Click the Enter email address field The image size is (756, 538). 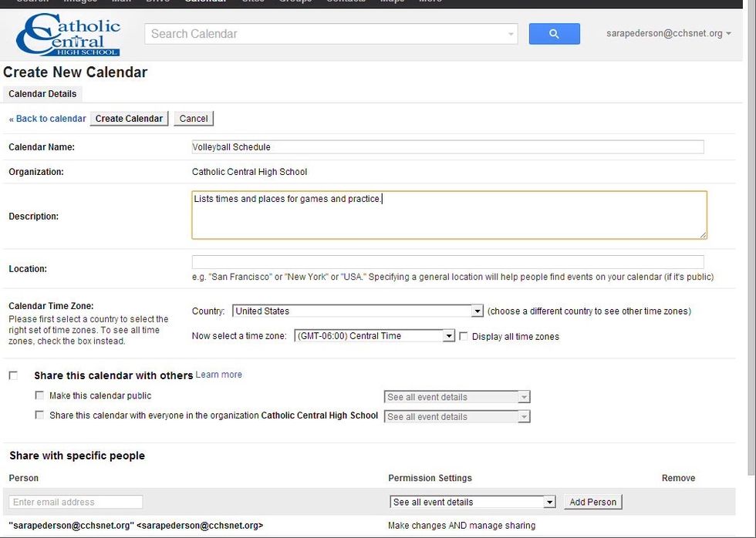tap(76, 502)
